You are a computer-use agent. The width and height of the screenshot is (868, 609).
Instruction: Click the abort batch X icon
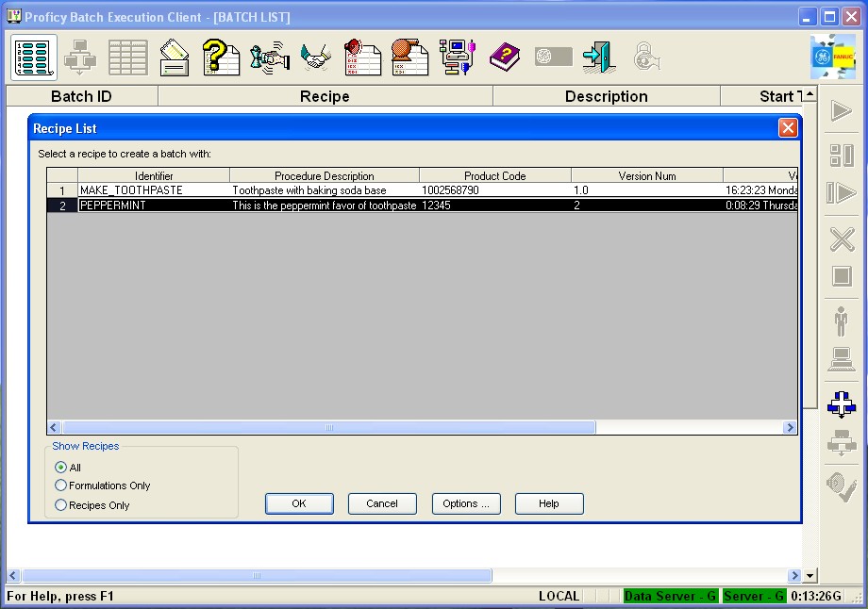click(x=842, y=239)
